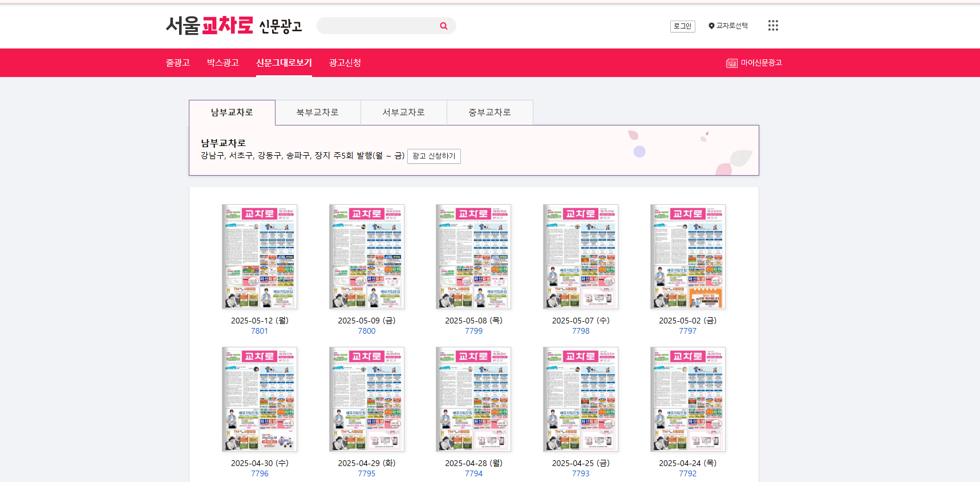Image resolution: width=980 pixels, height=482 pixels.
Task: Open the nine-dot apps grid menu
Action: coord(773,26)
